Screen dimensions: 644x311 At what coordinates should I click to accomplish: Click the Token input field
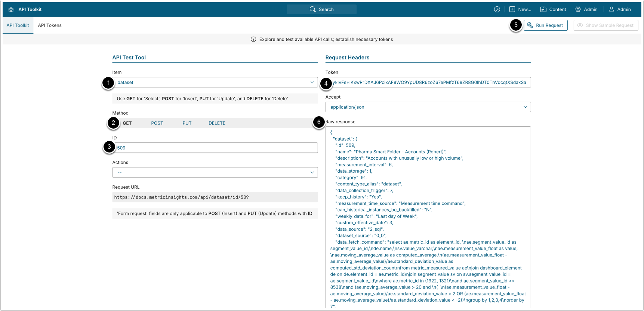point(428,82)
